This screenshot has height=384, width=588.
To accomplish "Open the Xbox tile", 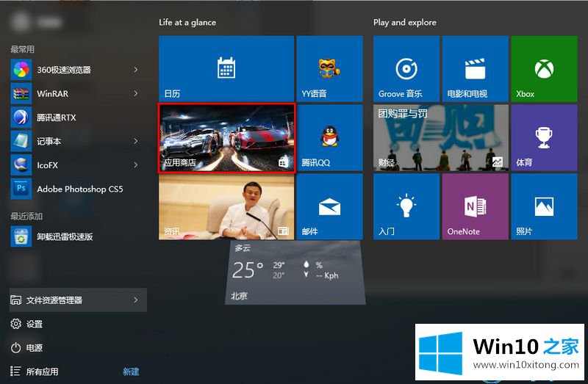I will (x=544, y=68).
